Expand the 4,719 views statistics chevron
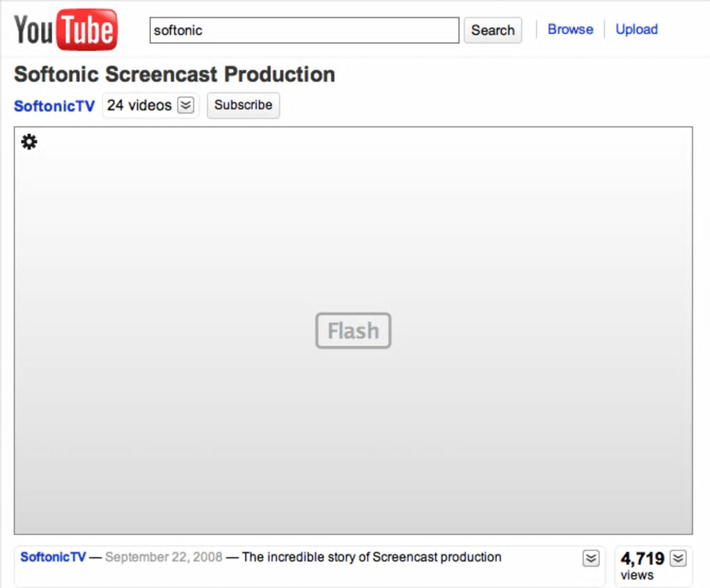 point(678,558)
